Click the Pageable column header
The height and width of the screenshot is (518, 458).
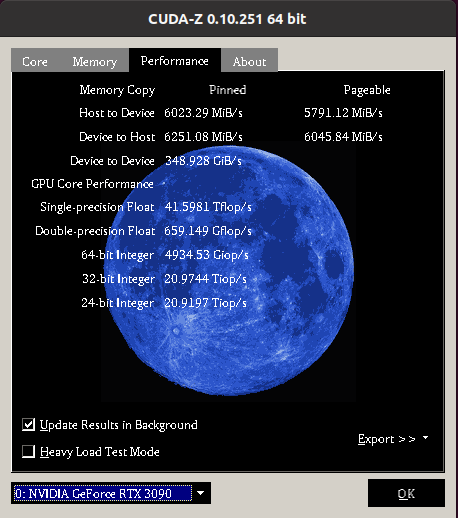(367, 90)
